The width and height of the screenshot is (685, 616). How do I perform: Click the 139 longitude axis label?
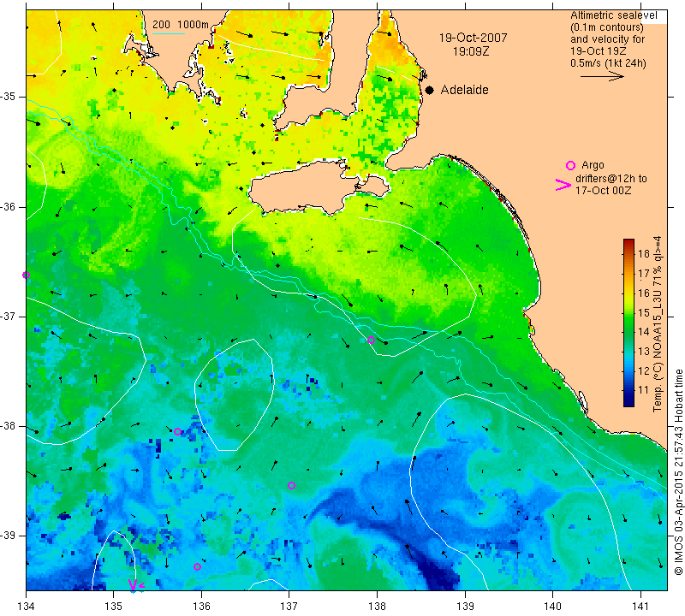pos(465,606)
